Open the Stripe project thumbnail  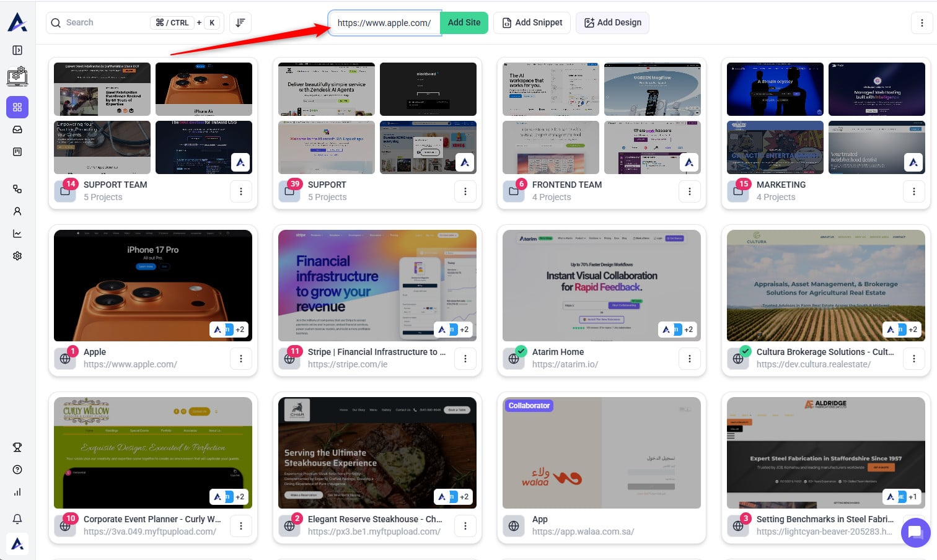coord(377,285)
